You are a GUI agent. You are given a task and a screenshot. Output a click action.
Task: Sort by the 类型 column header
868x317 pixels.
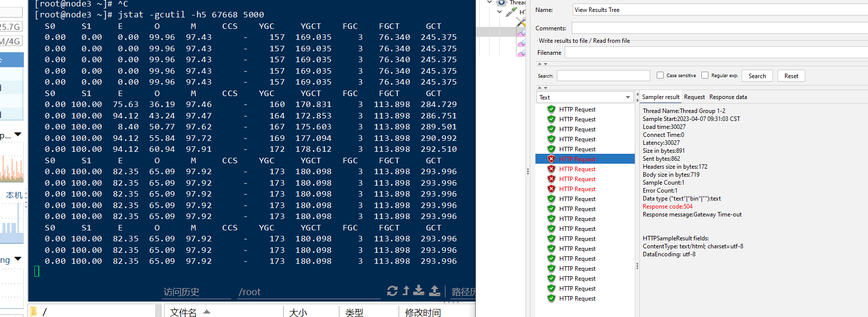[x=354, y=313]
